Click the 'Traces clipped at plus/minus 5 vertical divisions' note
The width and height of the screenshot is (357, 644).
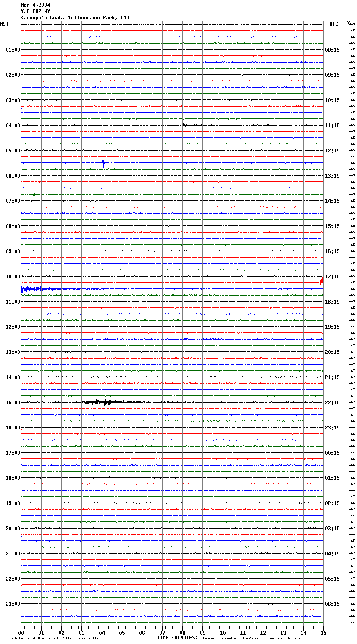pyautogui.click(x=254, y=639)
